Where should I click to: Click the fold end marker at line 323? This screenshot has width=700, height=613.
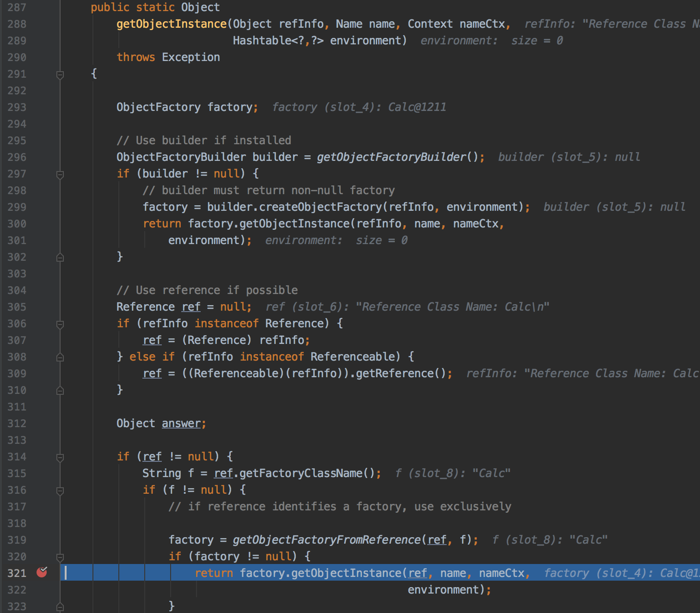point(60,607)
